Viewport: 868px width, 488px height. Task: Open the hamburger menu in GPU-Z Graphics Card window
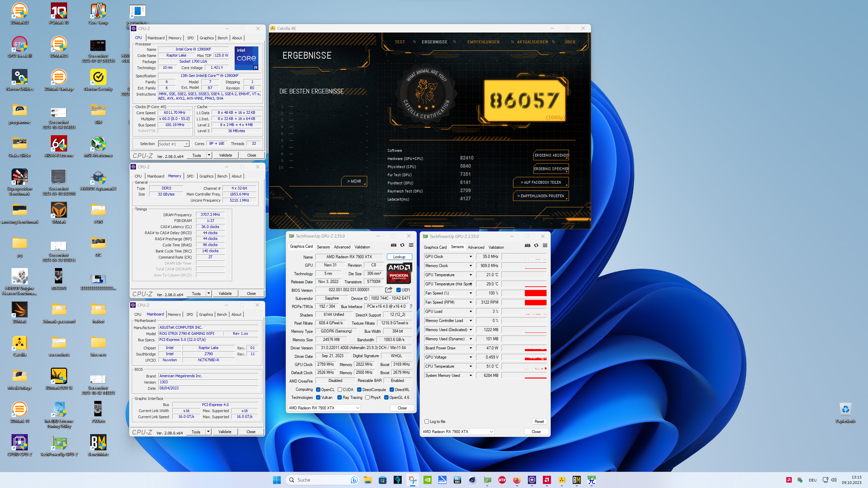click(x=411, y=245)
